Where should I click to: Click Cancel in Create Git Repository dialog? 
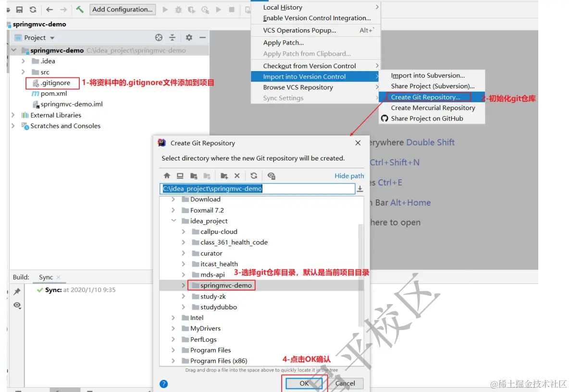click(345, 383)
